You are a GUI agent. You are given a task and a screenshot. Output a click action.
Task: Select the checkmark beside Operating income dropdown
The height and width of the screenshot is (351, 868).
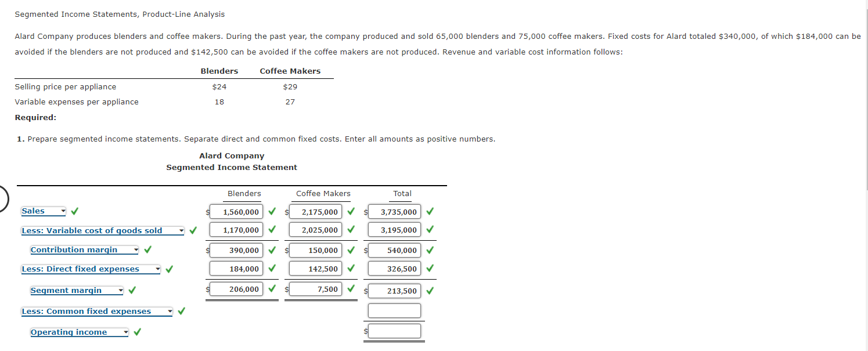[x=138, y=332]
